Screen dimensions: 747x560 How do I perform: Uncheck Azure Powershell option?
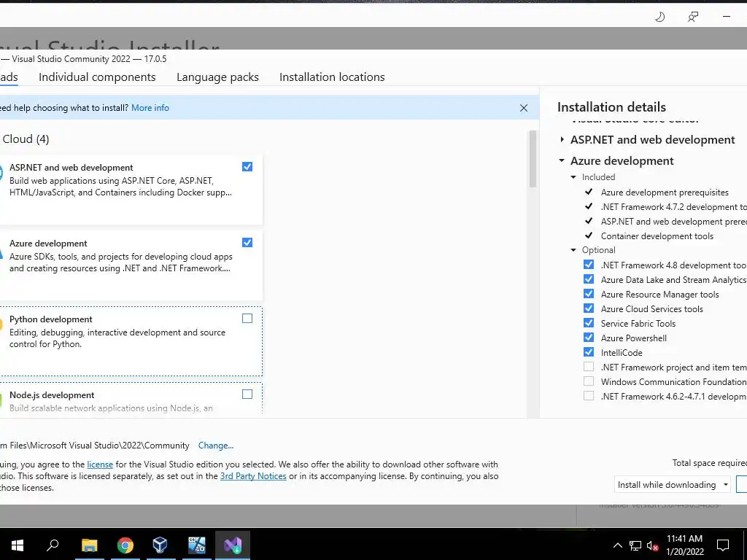(589, 338)
